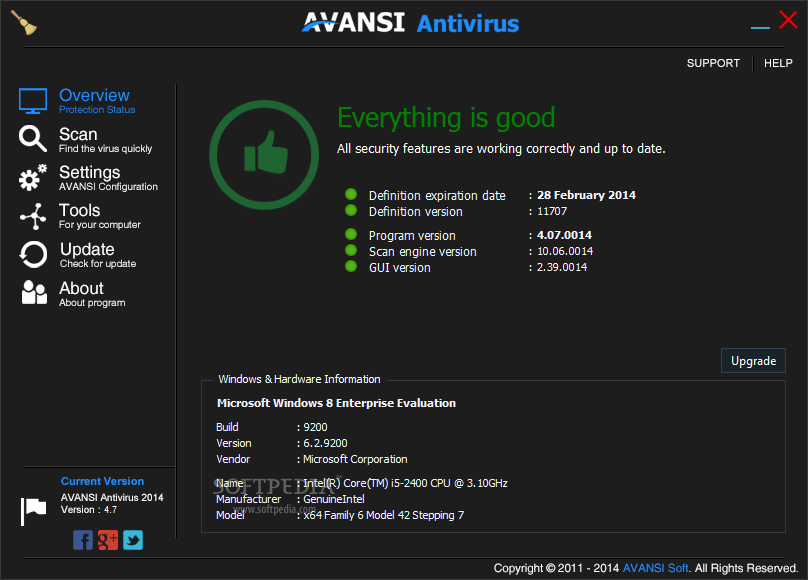Viewport: 808px width, 580px height.
Task: Follow the AVANSI Soft copyright link
Action: pos(655,568)
